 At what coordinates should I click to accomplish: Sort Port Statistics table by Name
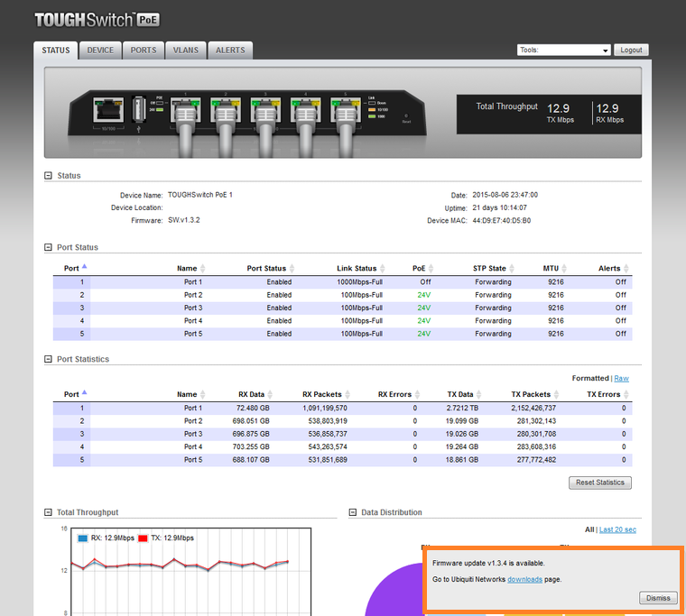tap(190, 394)
